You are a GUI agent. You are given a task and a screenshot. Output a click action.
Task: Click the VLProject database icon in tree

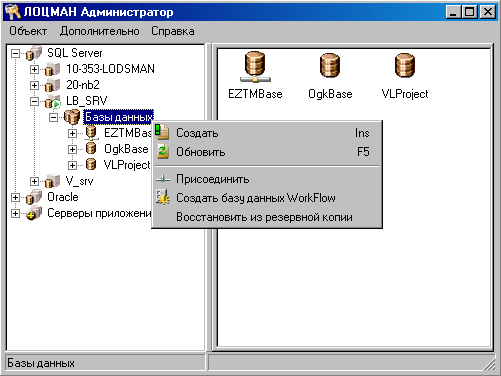click(x=91, y=165)
